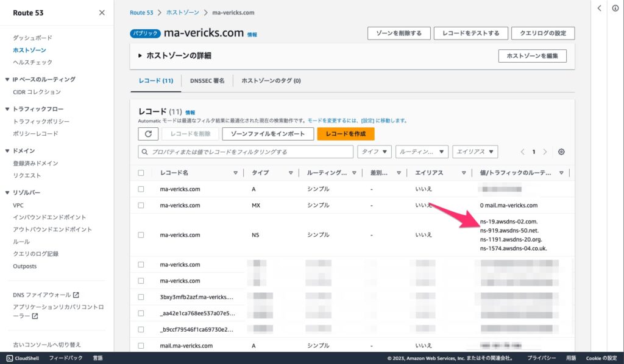Click 古いコンソールへ切り替え link
Screen dimensions: 624x364
[x=46, y=345]
